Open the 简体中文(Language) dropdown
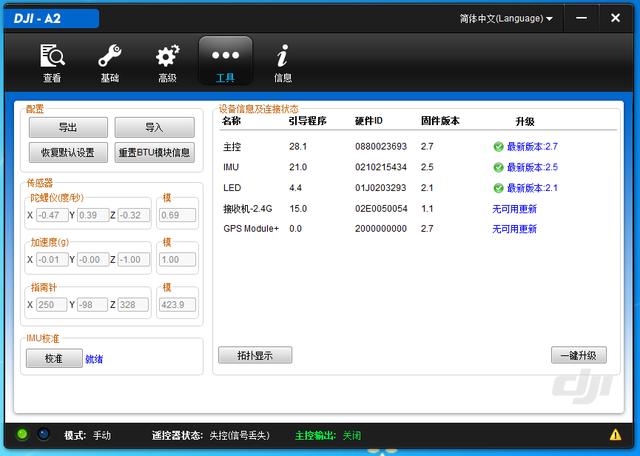This screenshot has height=456, width=640. [506, 18]
